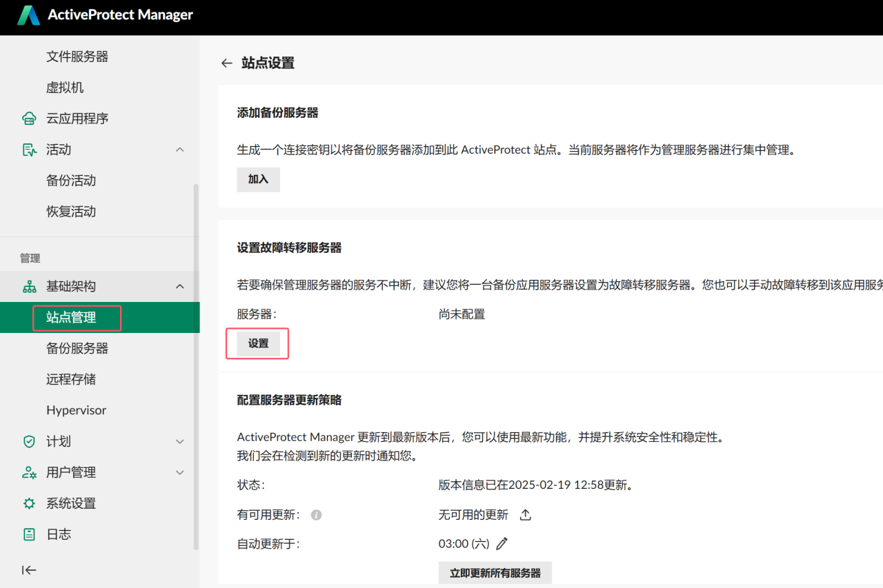The width and height of the screenshot is (883, 588).
Task: Click the info icon next to 有可用更新
Action: [317, 515]
